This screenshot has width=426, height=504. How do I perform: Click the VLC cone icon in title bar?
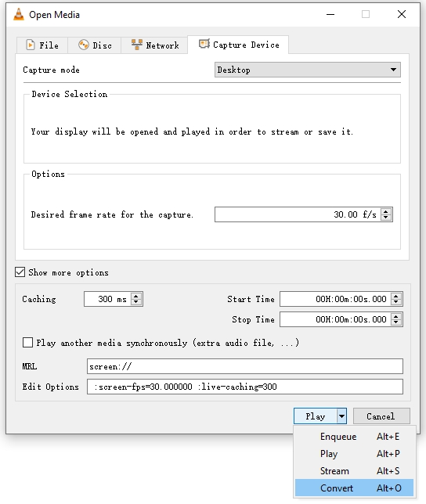coord(19,14)
